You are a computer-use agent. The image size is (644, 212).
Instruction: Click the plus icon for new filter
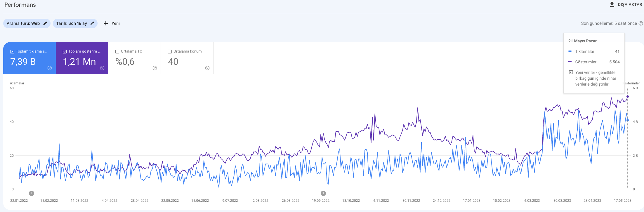tap(106, 23)
